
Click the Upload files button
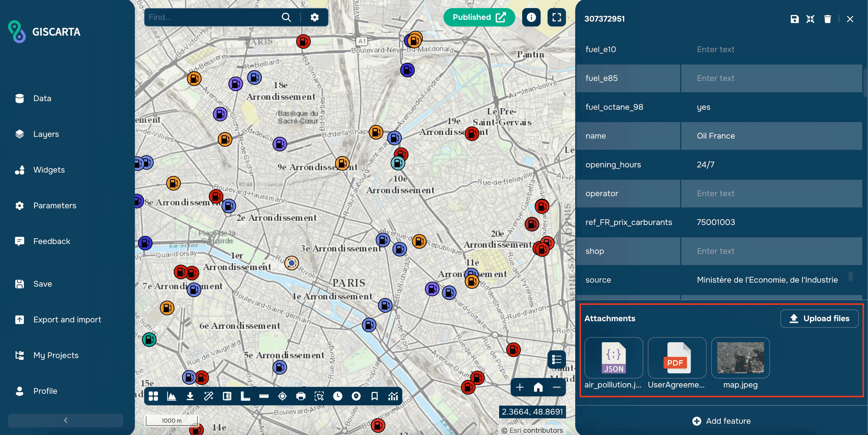click(819, 318)
